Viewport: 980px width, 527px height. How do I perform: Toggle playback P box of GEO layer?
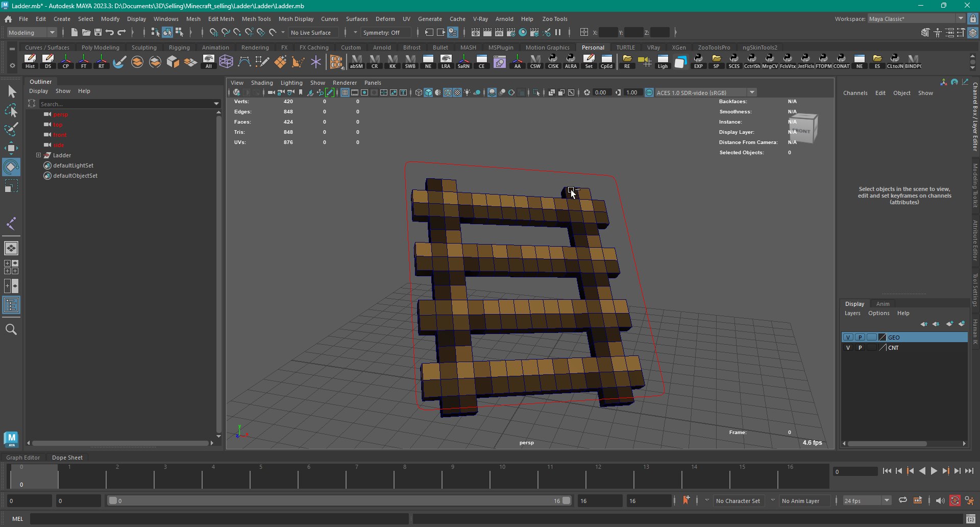(860, 337)
